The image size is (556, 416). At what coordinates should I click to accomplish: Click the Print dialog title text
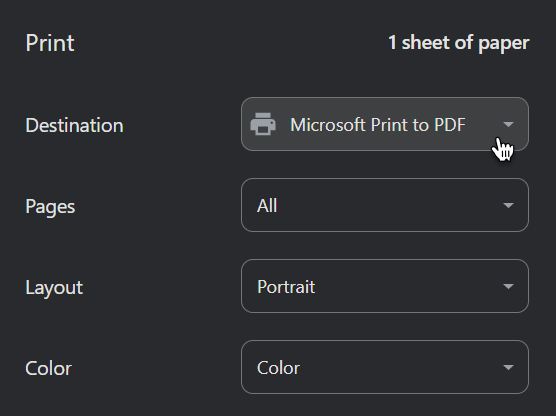point(50,43)
